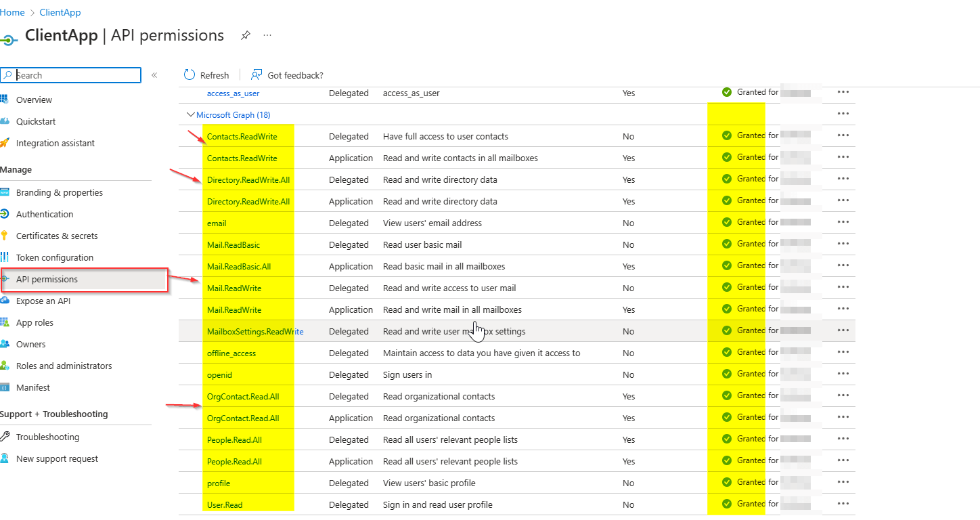Pin the ClientApp API permissions page

[246, 35]
